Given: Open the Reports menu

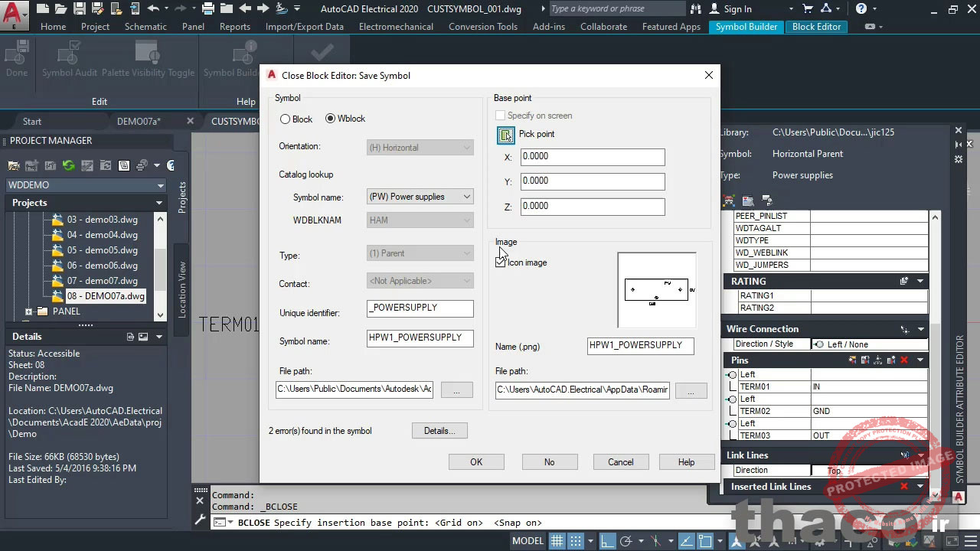Looking at the screenshot, I should click(234, 26).
